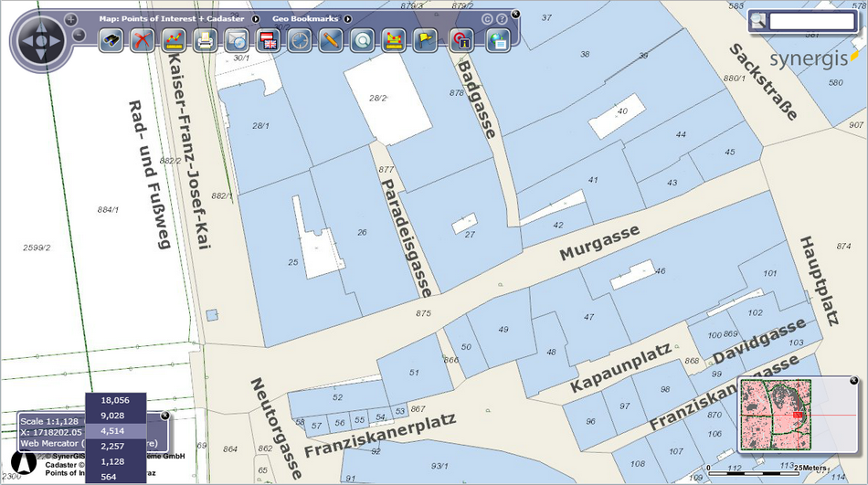
Task: Select the pencil drawing tool
Action: (330, 40)
